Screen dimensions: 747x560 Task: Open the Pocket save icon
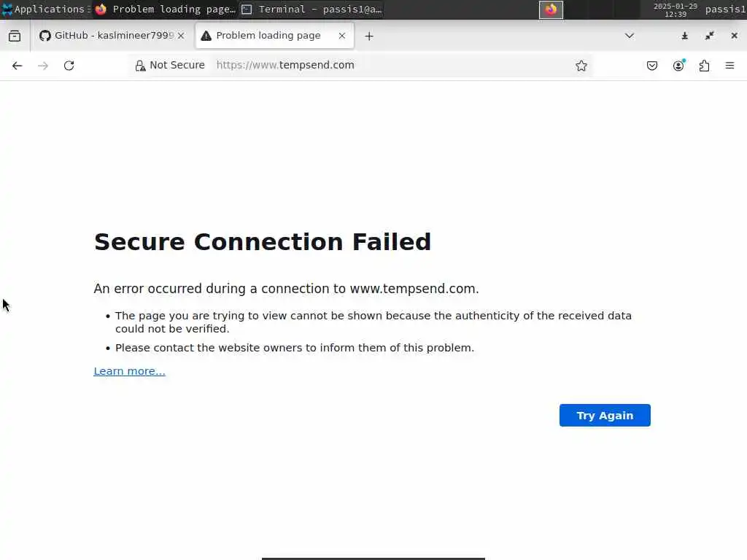(x=652, y=66)
